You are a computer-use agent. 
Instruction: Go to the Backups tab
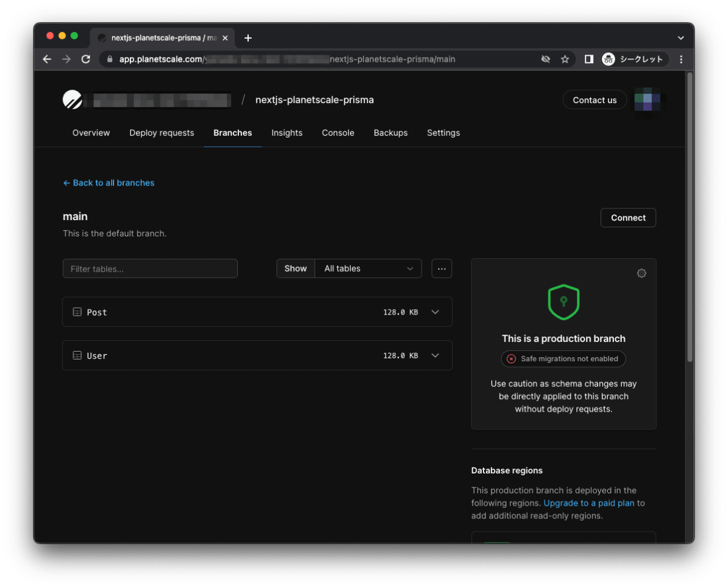tap(391, 133)
